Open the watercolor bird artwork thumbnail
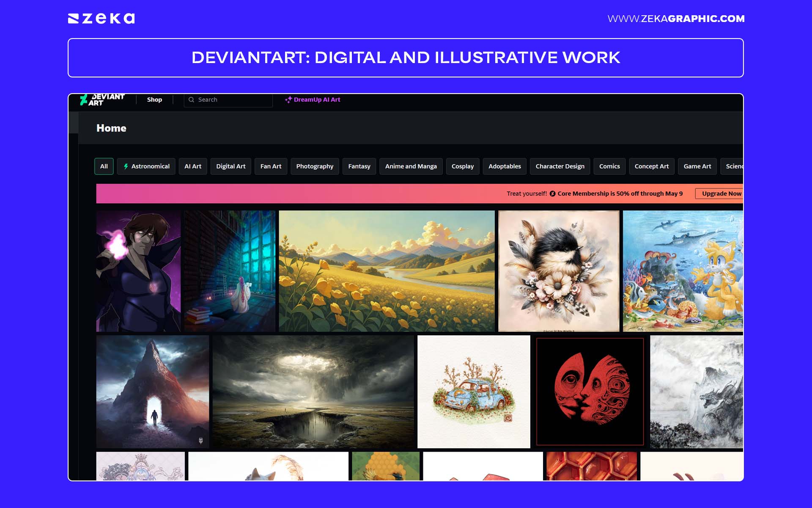Viewport: 812px width, 508px height. click(x=558, y=271)
